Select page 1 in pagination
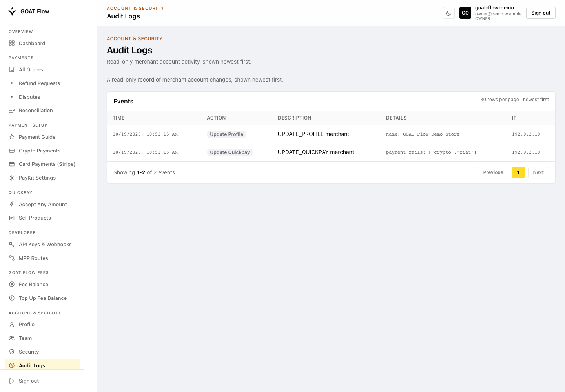 518,172
